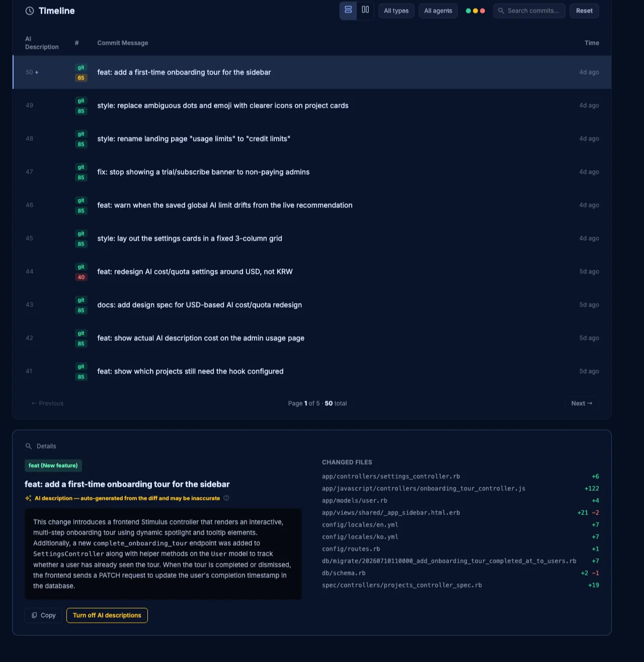The height and width of the screenshot is (662, 644).
Task: Copy the AI description text
Action: pyautogui.click(x=43, y=615)
